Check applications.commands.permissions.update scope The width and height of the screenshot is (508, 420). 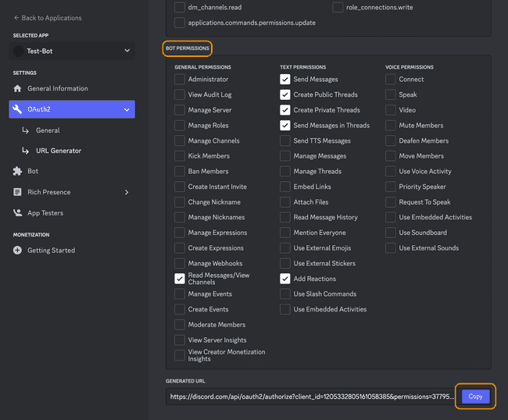[x=180, y=23]
